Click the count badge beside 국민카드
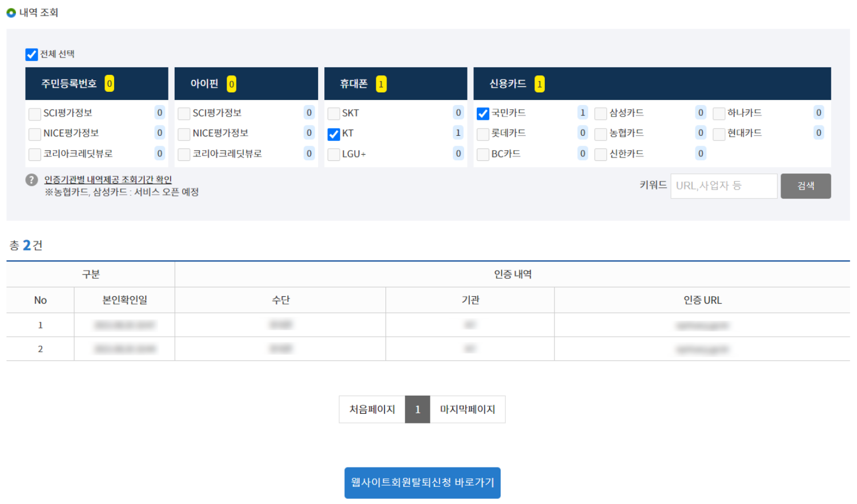Screen dimensions: 857x504 coord(582,112)
